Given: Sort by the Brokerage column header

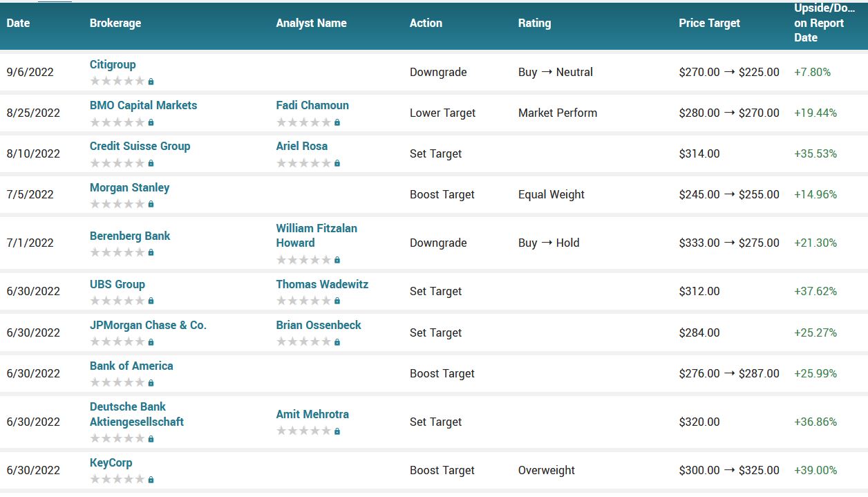Looking at the screenshot, I should click(115, 23).
